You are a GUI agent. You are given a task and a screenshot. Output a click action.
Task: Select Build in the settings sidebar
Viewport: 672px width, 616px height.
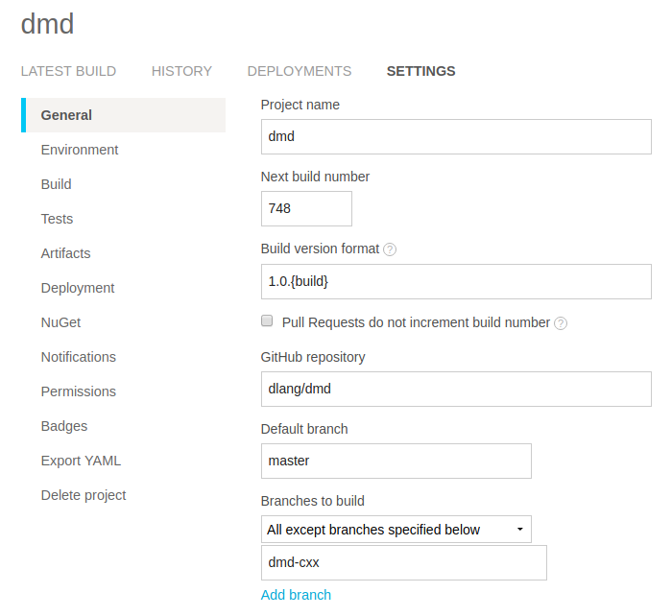point(57,184)
